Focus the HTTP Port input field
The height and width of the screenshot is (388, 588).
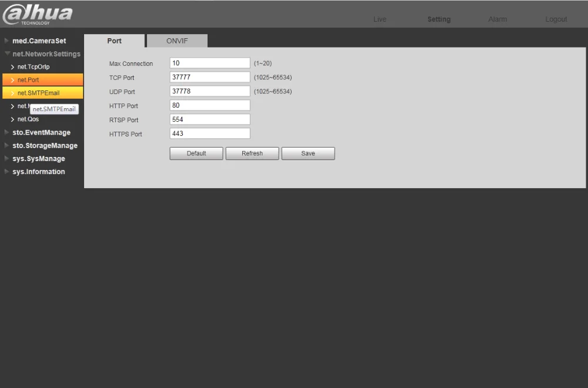[x=210, y=105]
